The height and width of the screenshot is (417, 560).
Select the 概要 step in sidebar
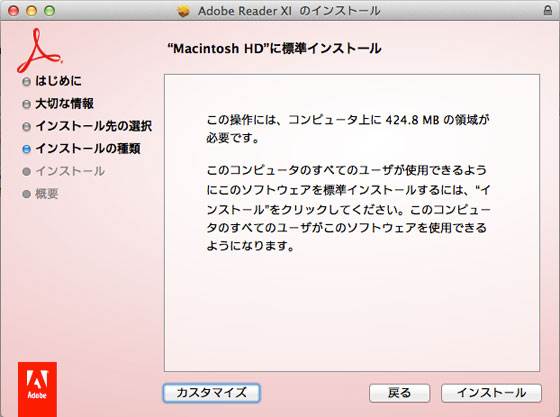tap(46, 194)
